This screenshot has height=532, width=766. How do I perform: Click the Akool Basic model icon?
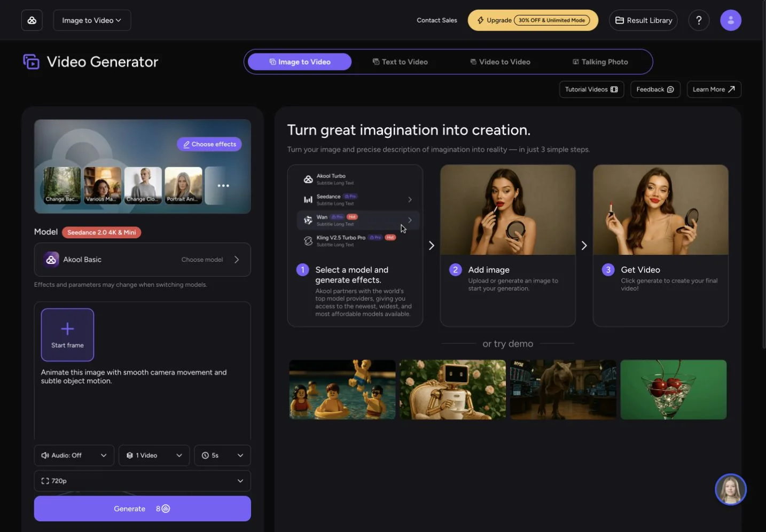click(51, 260)
